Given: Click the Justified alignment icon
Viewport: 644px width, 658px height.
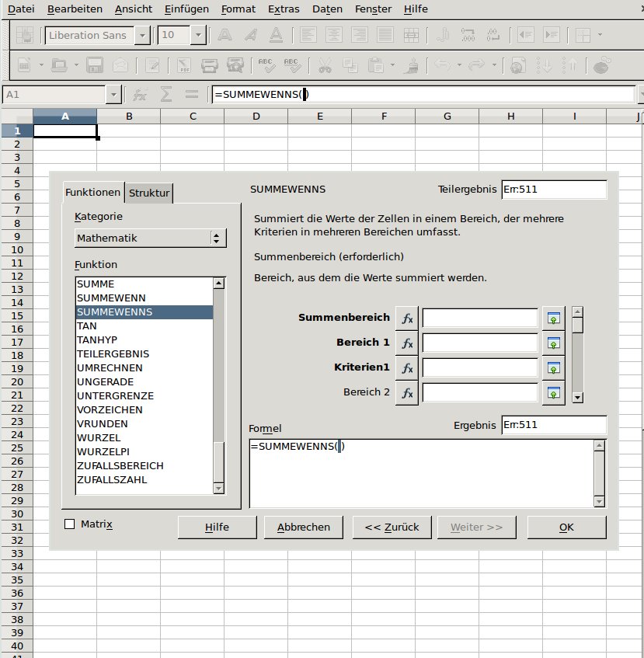Looking at the screenshot, I should coord(385,35).
